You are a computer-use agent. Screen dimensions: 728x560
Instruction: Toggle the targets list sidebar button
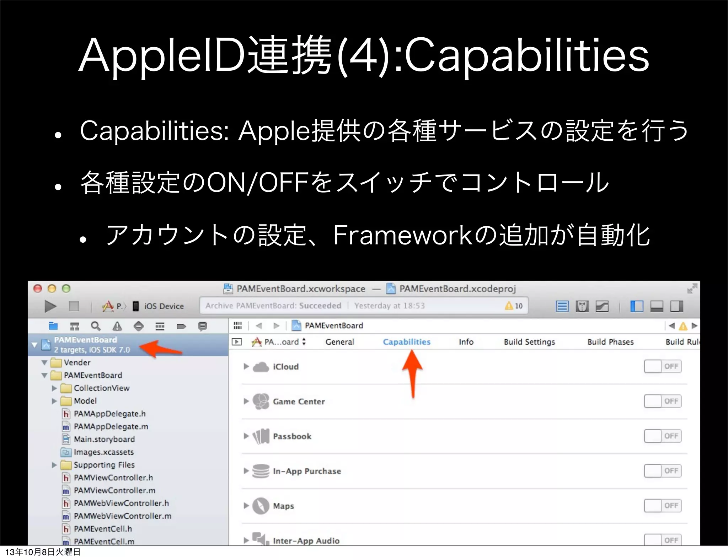pyautogui.click(x=236, y=342)
